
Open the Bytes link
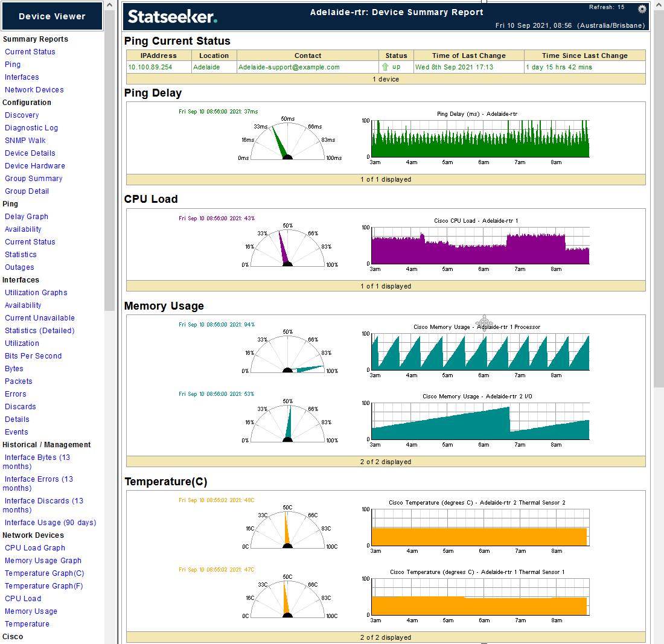[14, 369]
